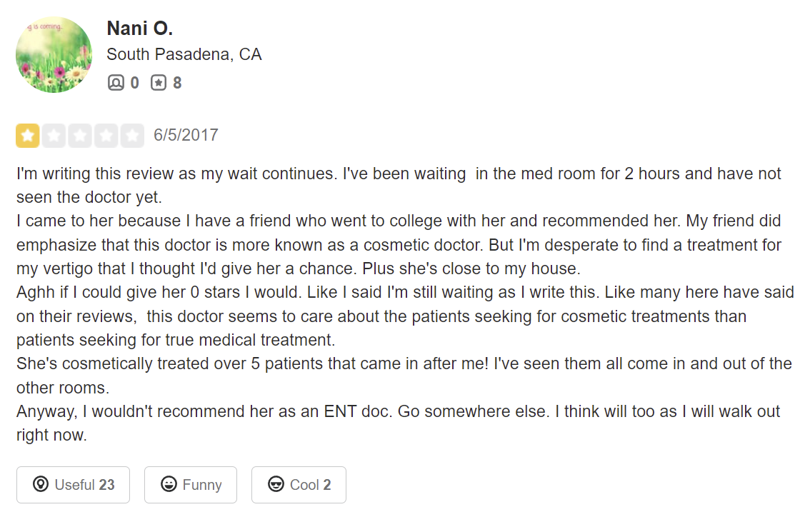This screenshot has width=800, height=532.
Task: Click the reviews count star icon
Action: (x=158, y=83)
